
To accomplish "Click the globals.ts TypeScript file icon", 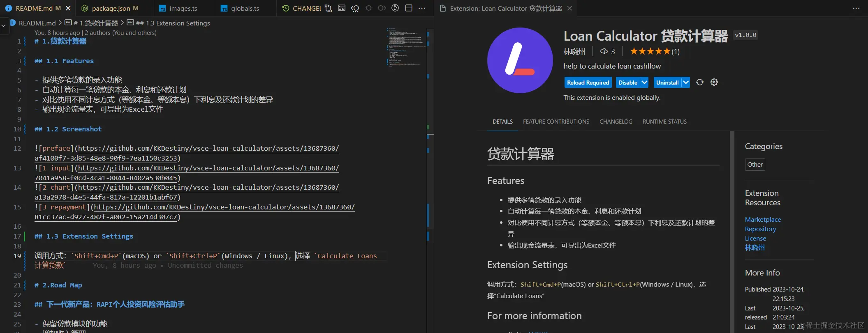I will pos(224,8).
